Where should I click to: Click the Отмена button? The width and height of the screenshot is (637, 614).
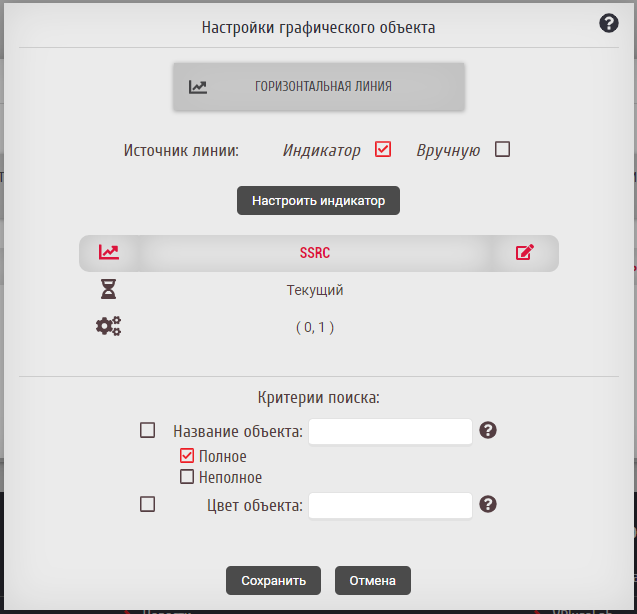(x=373, y=580)
